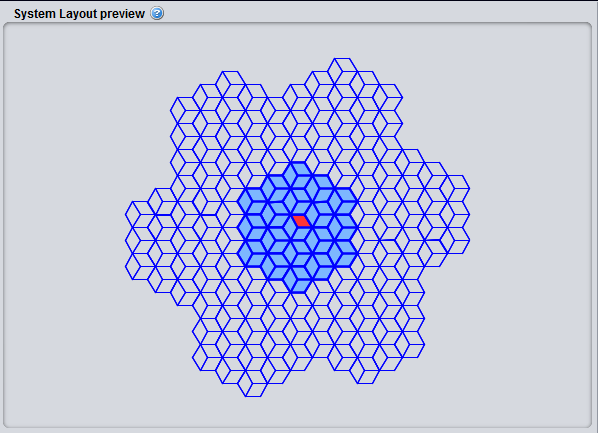598x433 pixels.
Task: Select top hexagon of upper-left lobe
Action: (230, 84)
